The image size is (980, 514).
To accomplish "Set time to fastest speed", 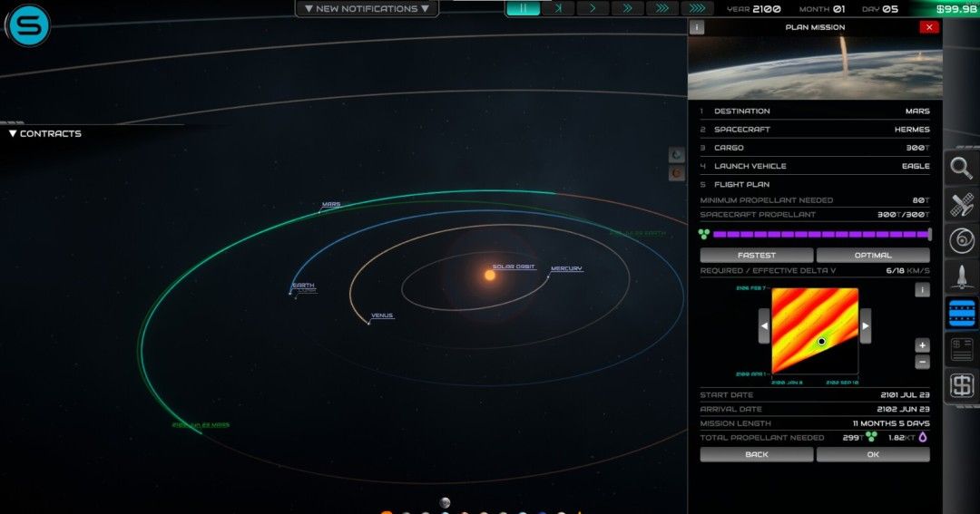I will 696,8.
